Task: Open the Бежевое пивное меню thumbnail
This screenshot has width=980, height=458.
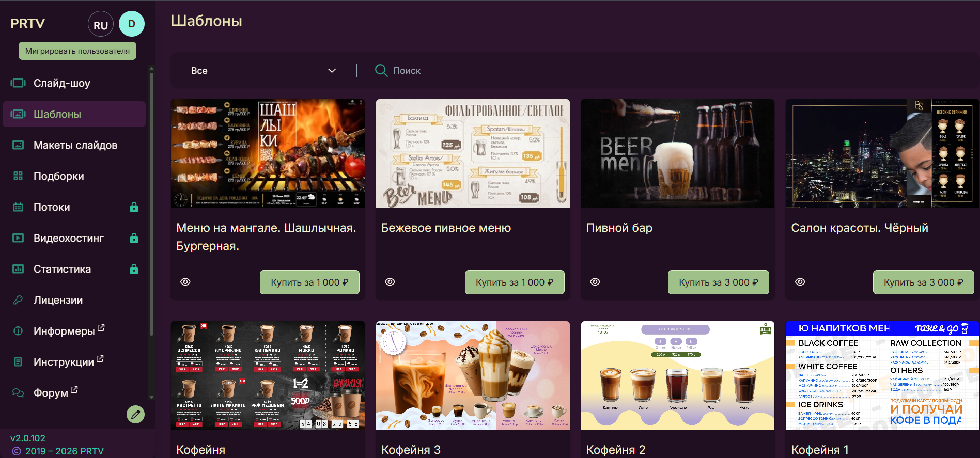Action: 473,154
